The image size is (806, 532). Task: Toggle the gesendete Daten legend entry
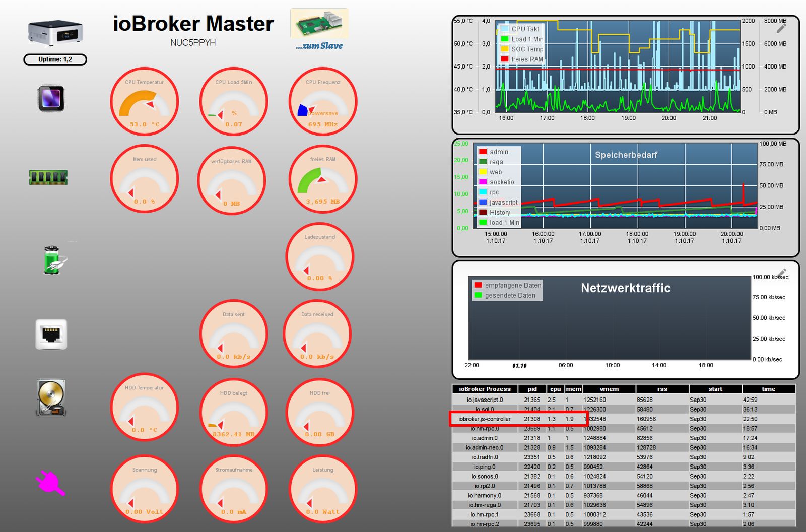coord(505,295)
